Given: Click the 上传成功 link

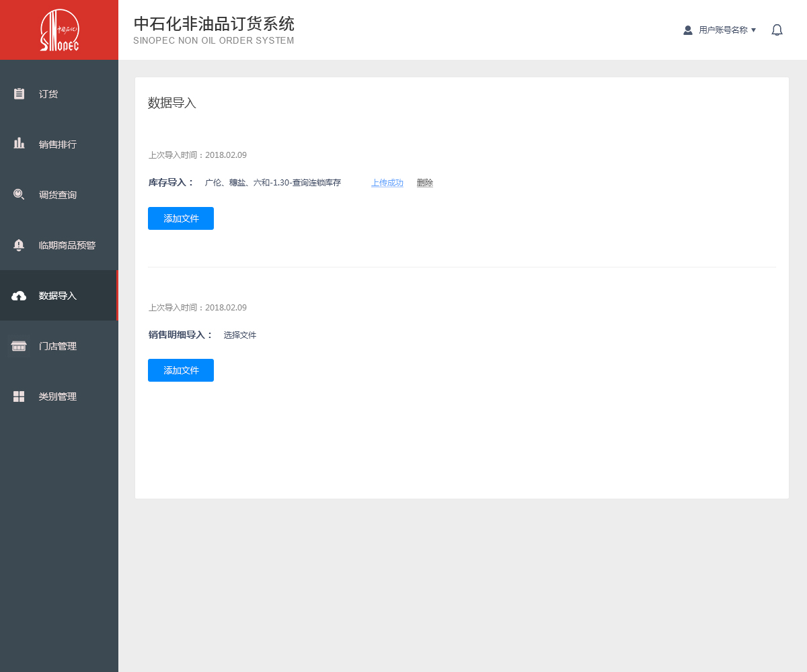Looking at the screenshot, I should tap(387, 183).
